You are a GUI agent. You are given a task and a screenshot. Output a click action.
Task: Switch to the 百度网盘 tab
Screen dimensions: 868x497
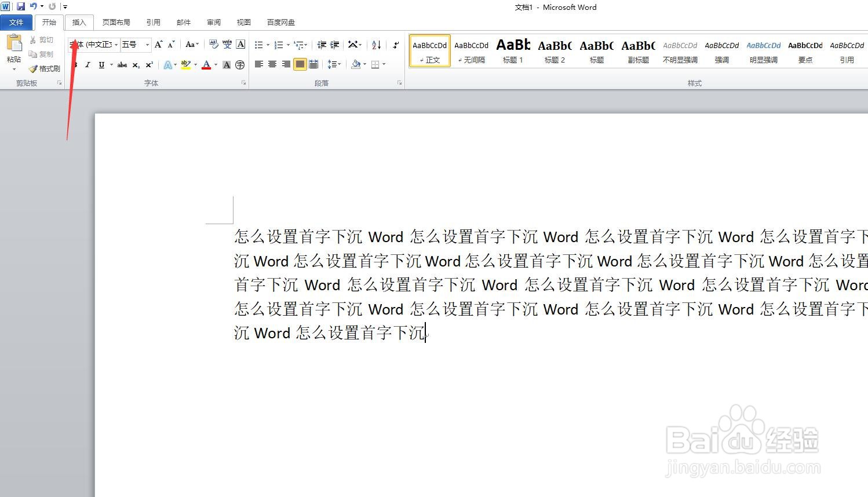pos(281,23)
